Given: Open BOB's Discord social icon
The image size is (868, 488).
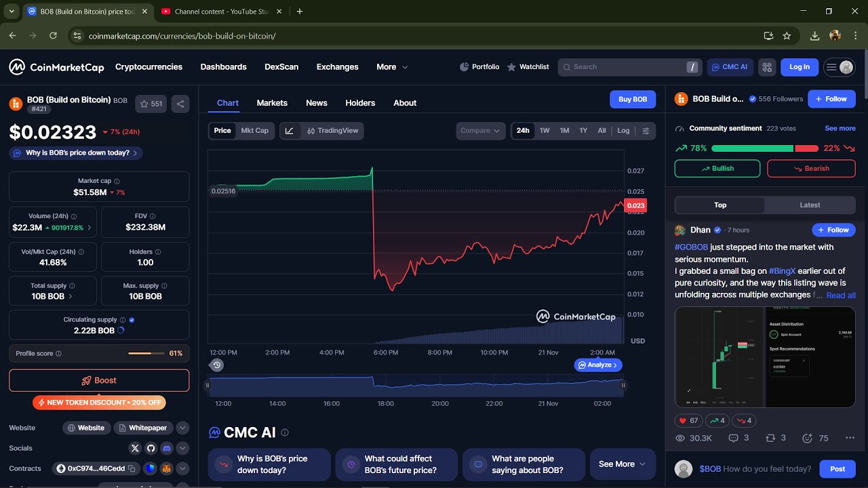Looking at the screenshot, I should tap(166, 448).
